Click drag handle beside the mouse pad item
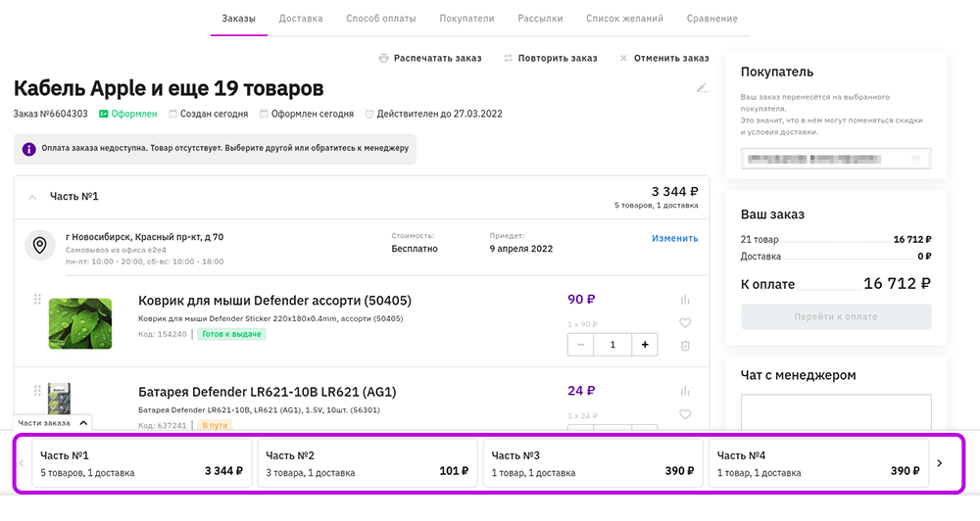This screenshot has height=521, width=980. point(37,300)
